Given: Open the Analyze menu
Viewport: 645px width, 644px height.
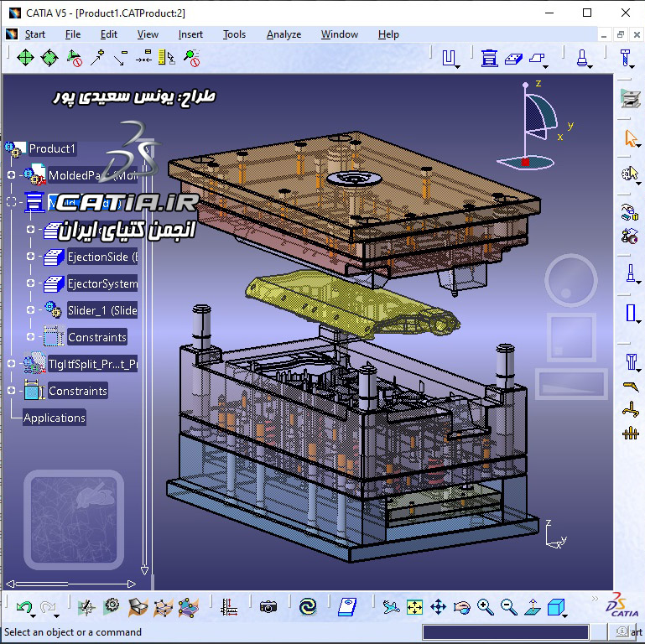Looking at the screenshot, I should click(x=283, y=34).
